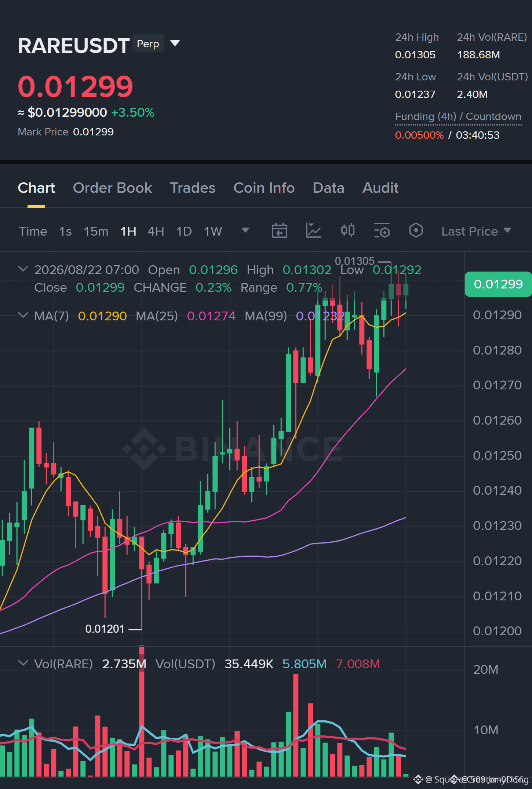Select the Time line chart interval

coord(33,231)
